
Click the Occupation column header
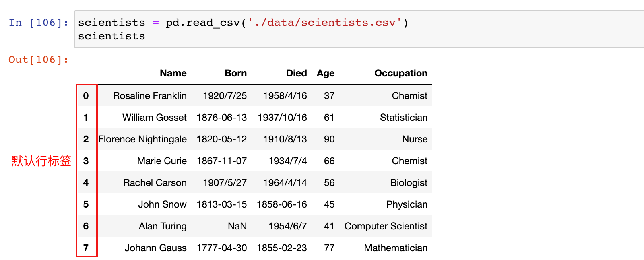[401, 73]
